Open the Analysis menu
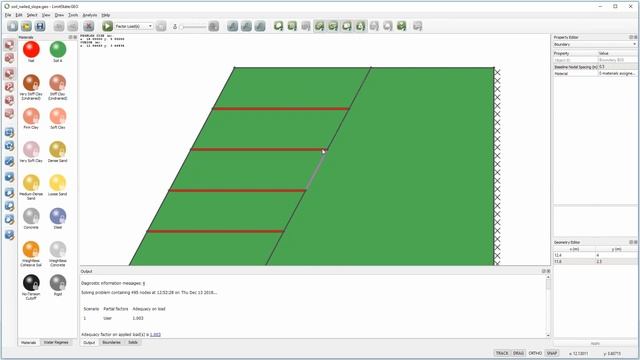The width and height of the screenshot is (640, 360). click(90, 15)
